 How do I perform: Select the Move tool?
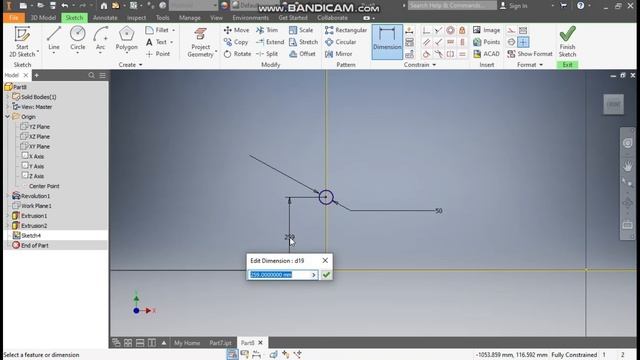tap(236, 30)
